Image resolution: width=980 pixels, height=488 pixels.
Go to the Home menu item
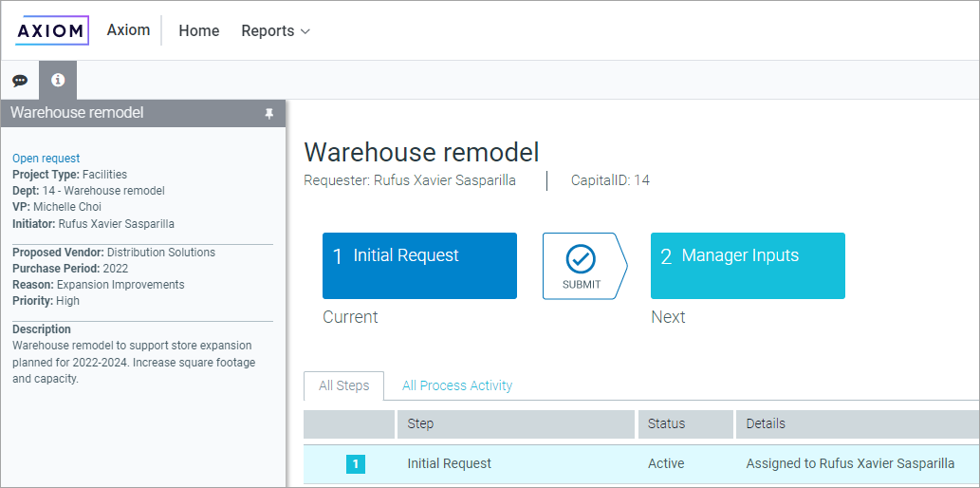click(199, 31)
